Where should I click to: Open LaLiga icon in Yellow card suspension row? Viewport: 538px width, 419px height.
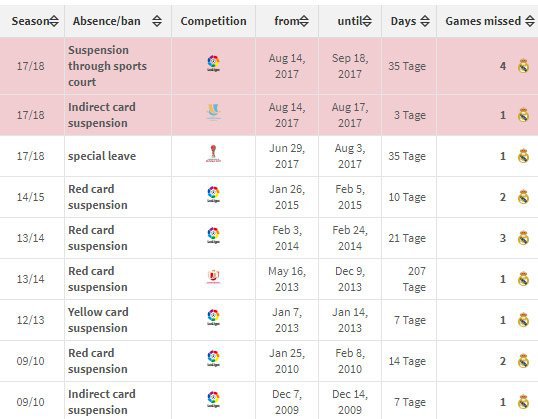(x=213, y=317)
